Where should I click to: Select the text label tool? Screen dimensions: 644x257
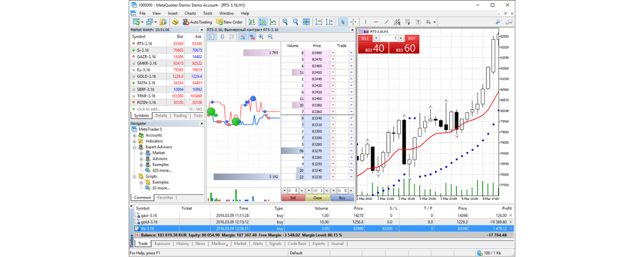tap(418, 22)
